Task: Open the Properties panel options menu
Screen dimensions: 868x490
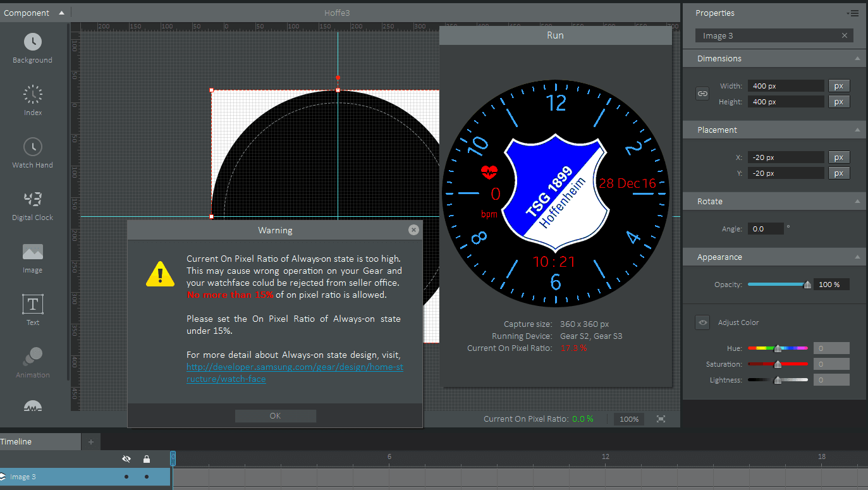Action: pos(852,13)
